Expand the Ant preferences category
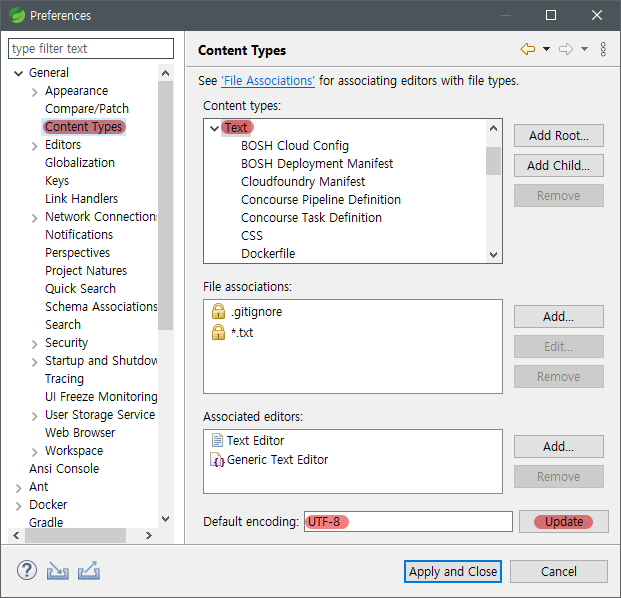 click(x=19, y=487)
